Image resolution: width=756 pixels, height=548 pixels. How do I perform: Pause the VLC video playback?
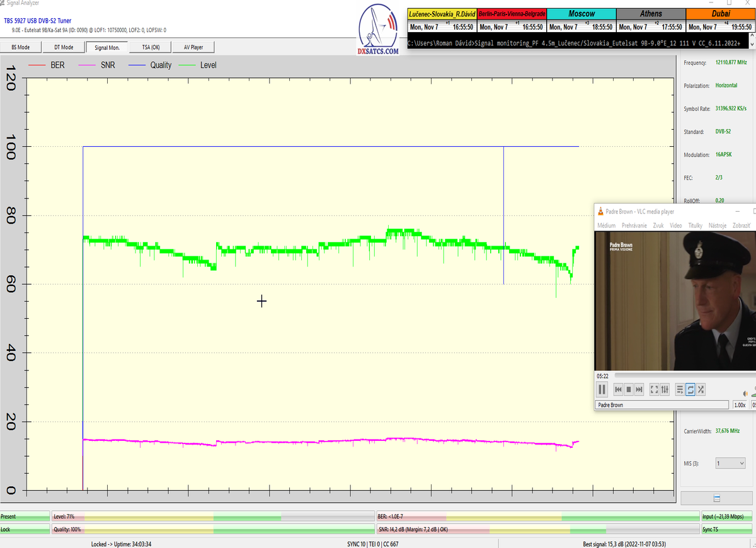[x=602, y=389]
